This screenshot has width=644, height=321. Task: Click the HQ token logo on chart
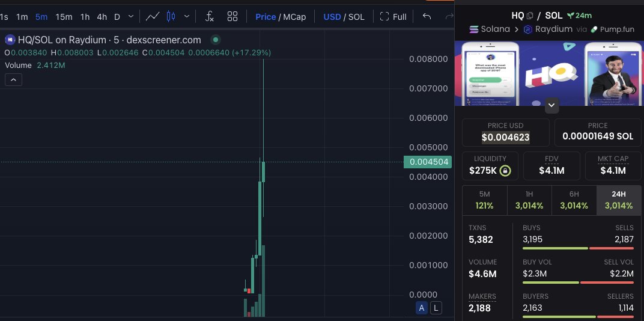coord(10,40)
